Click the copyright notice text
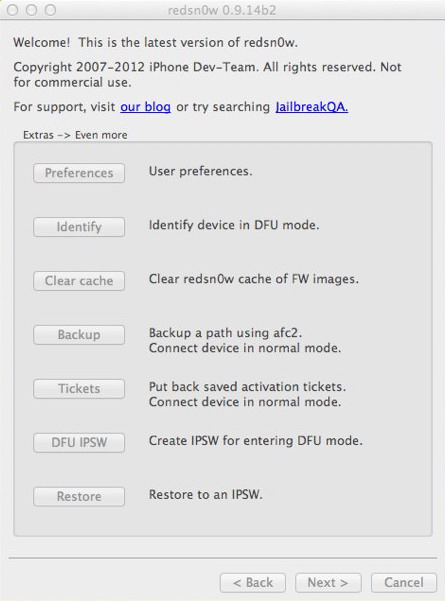The height and width of the screenshot is (601, 445). [x=207, y=74]
